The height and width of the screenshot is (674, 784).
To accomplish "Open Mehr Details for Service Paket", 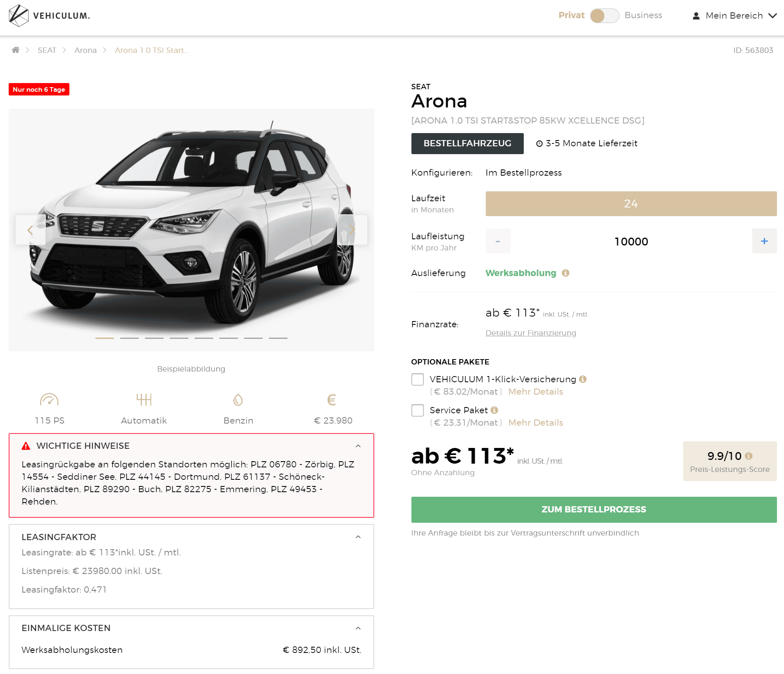I will coord(536,423).
